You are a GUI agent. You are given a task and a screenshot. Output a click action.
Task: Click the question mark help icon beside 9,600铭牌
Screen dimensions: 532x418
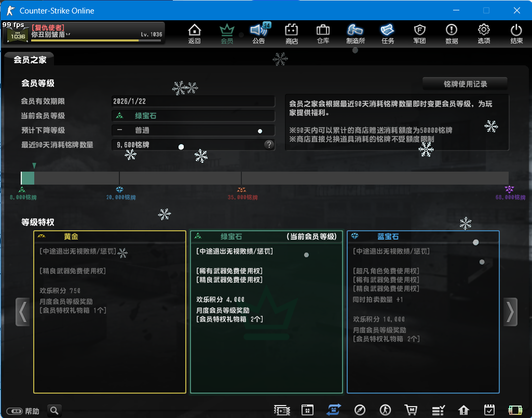(269, 145)
